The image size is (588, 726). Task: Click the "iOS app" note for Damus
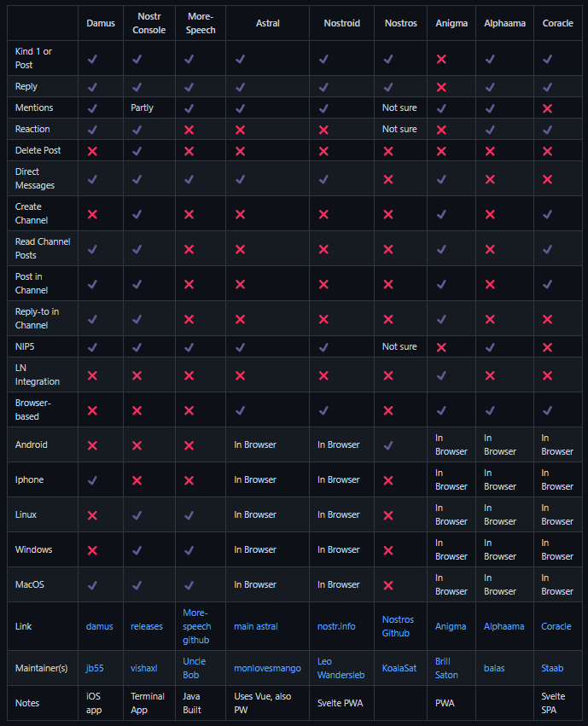point(94,703)
